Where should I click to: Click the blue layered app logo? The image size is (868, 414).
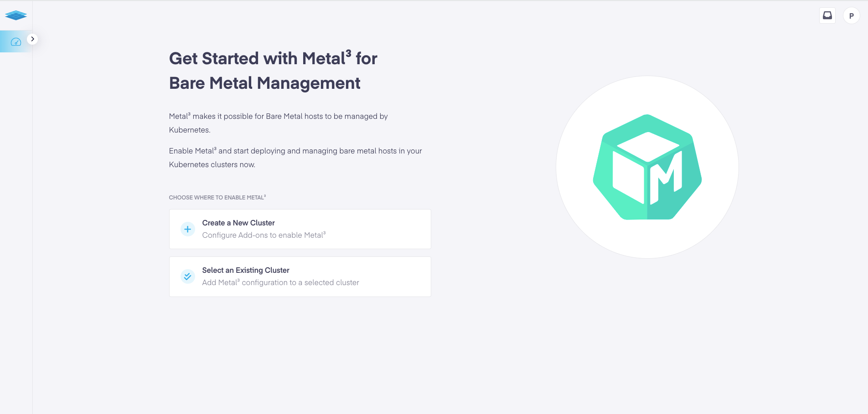(16, 15)
